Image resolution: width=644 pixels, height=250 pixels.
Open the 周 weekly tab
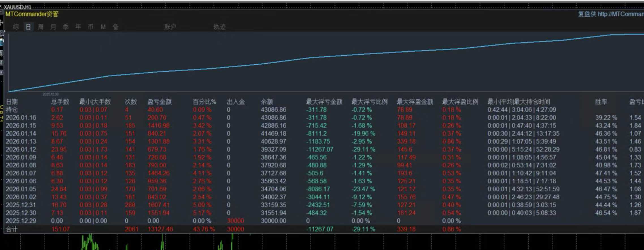click(x=41, y=27)
